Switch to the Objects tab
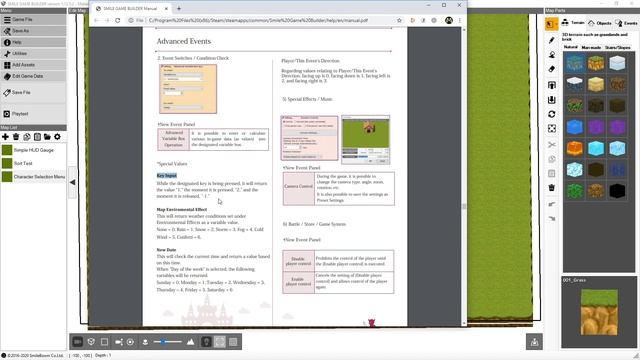The width and height of the screenshot is (640, 360). click(599, 23)
